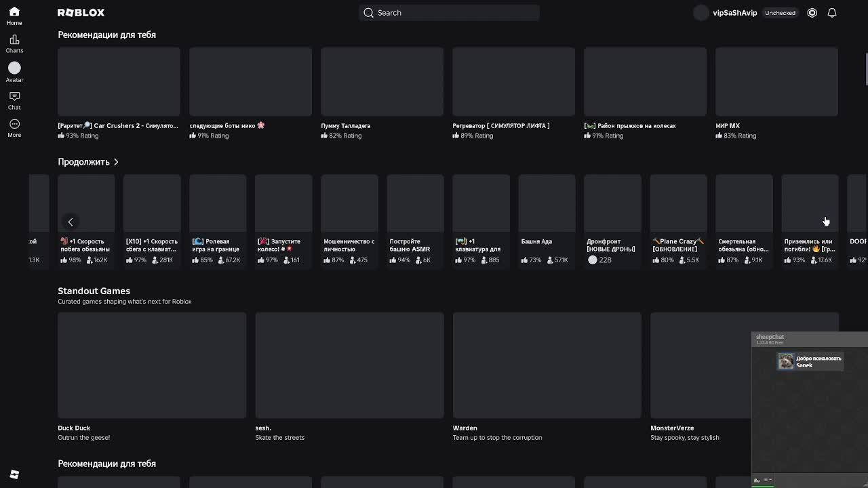Open the vipSaShAvip profile name

pyautogui.click(x=734, y=13)
